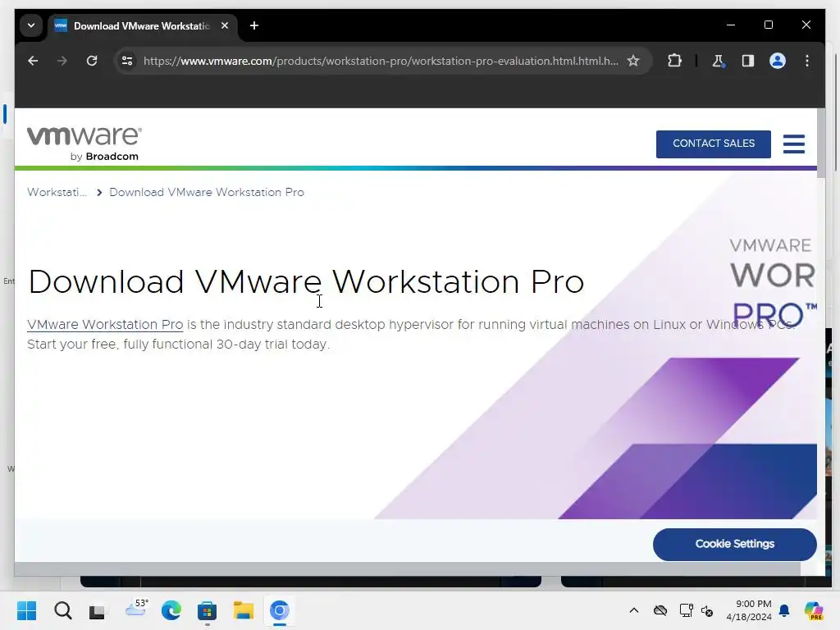The image size is (840, 630).
Task: Open Cookie Settings
Action: click(x=734, y=545)
